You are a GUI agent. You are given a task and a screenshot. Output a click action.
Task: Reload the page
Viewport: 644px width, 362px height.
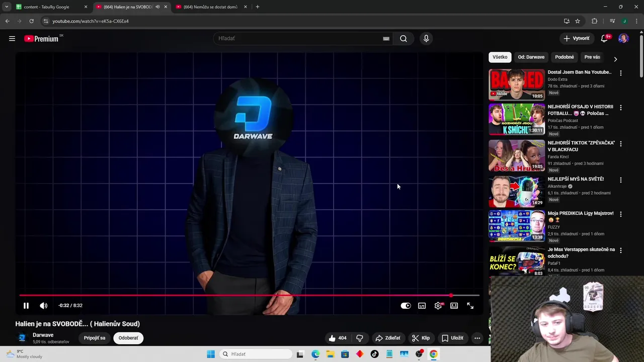click(x=31, y=21)
